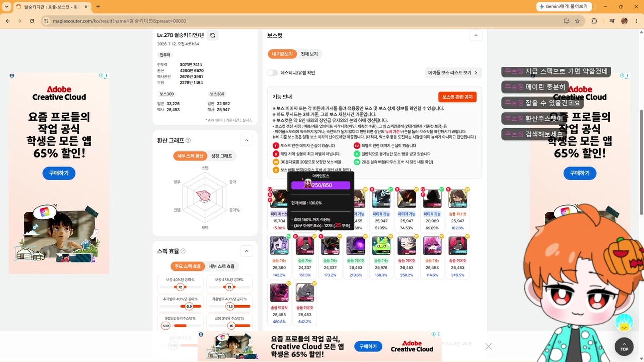Screen dimensions: 644x362
Task: Open boss card showing 15.90%
Action: 278,209
